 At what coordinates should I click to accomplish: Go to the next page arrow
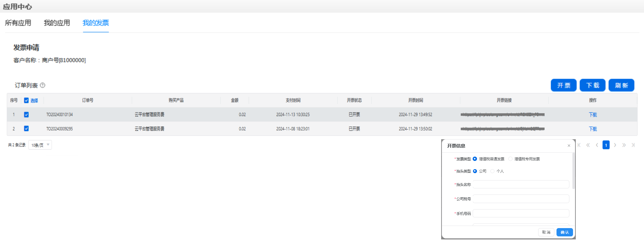tap(615, 145)
